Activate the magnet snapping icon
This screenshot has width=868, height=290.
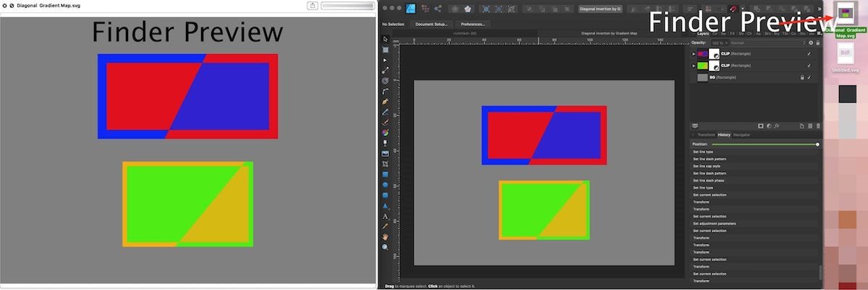(x=732, y=9)
